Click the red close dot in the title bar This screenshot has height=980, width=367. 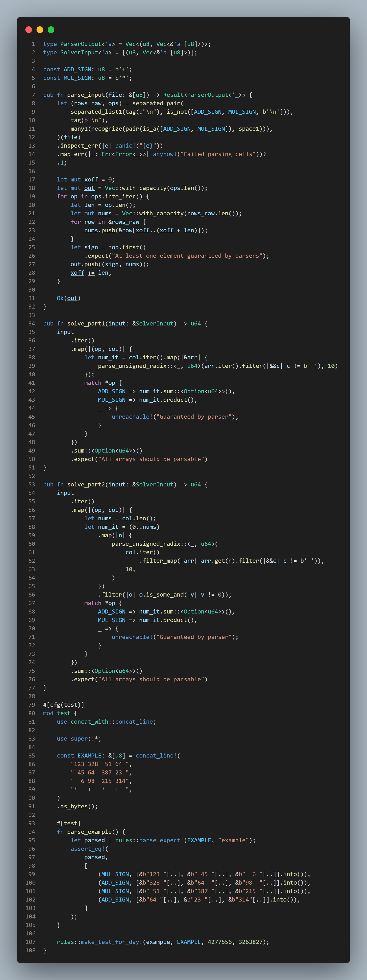pyautogui.click(x=29, y=30)
